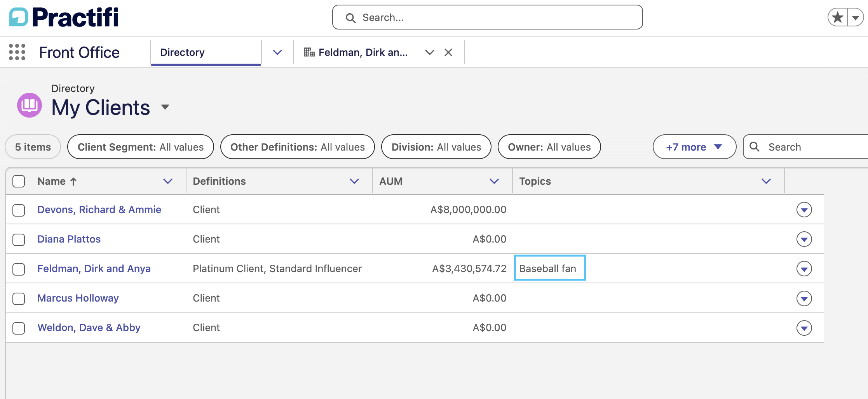Screen dimensions: 868x399
Task: Sort by the Name column header
Action: point(52,181)
